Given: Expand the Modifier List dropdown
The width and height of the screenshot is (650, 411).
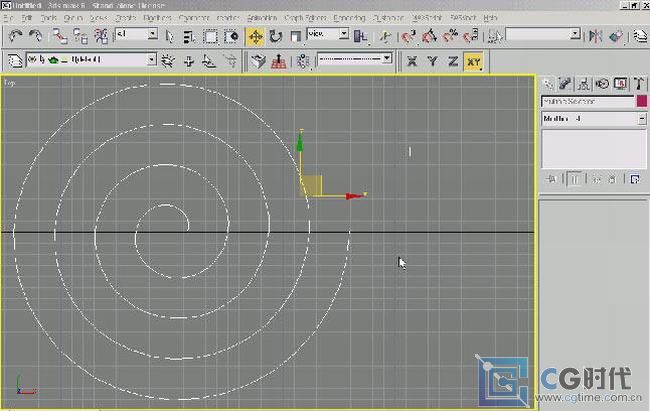Looking at the screenshot, I should 594,119.
